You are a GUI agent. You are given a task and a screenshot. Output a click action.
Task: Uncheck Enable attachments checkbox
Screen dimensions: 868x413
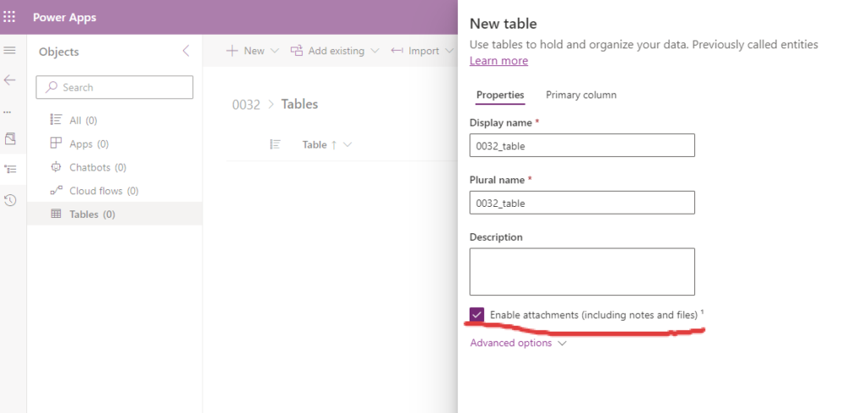point(477,315)
